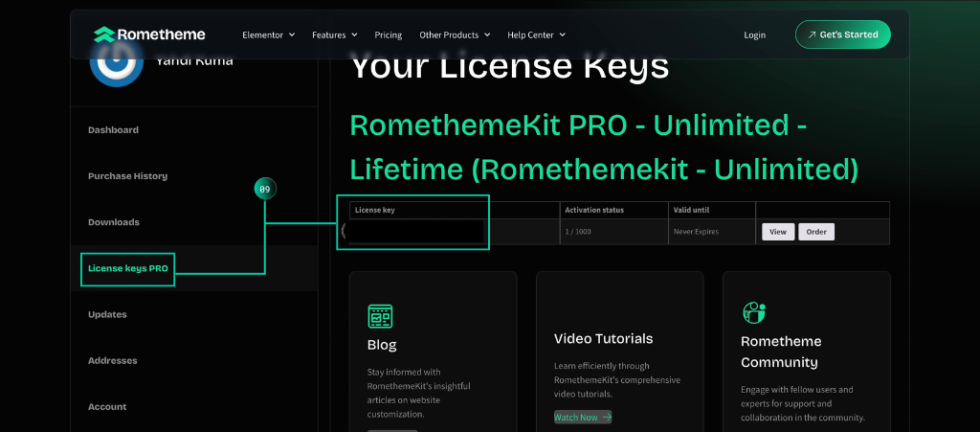
Task: Click the 'License key' column header
Action: (375, 210)
